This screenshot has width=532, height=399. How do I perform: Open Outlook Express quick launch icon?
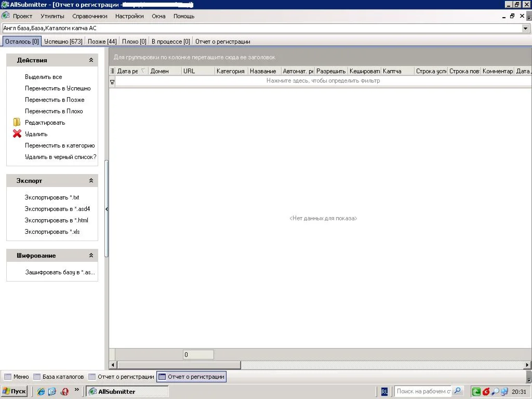(x=52, y=391)
